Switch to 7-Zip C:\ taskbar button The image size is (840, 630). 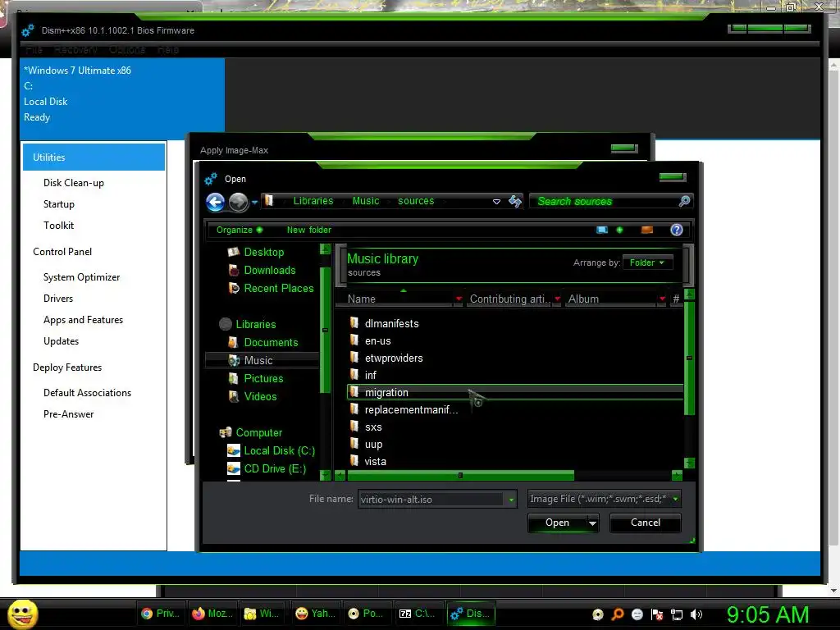(418, 614)
